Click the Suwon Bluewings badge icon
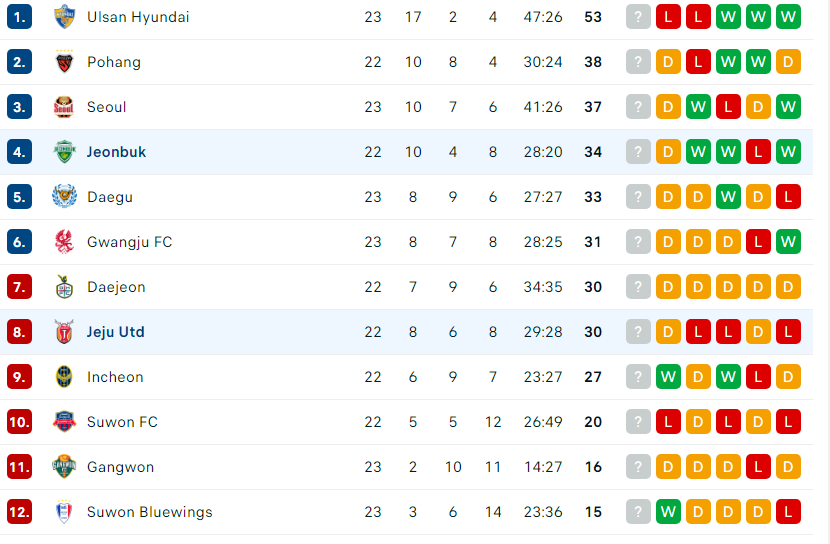The width and height of the screenshot is (830, 544). click(x=64, y=512)
